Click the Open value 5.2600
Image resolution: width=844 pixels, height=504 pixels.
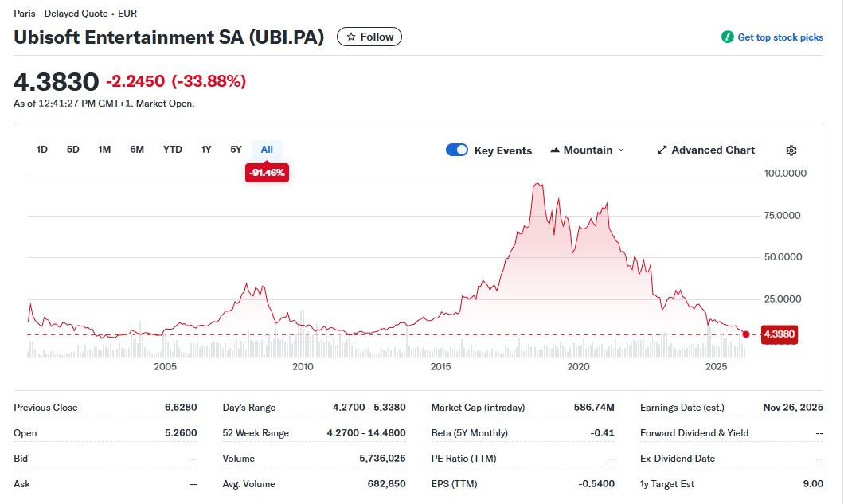pyautogui.click(x=180, y=433)
